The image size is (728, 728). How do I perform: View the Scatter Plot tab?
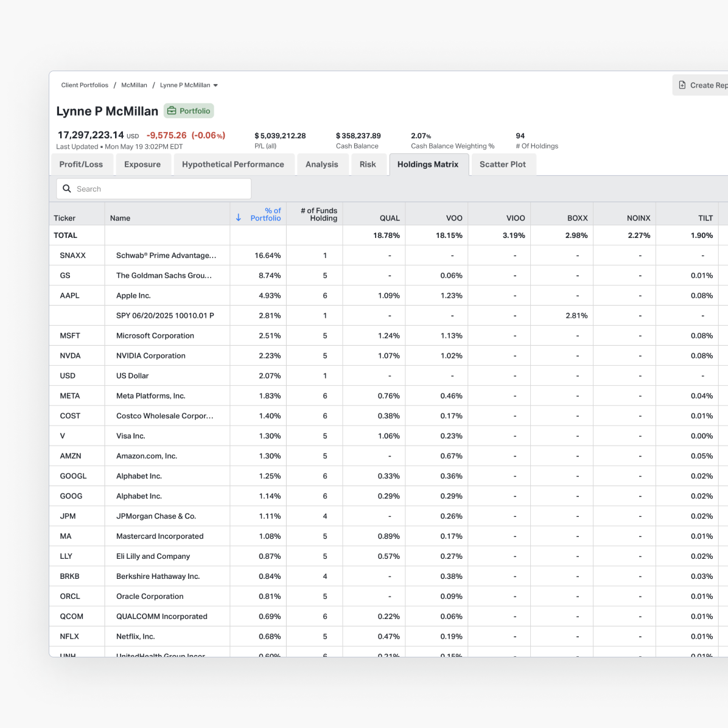point(502,164)
